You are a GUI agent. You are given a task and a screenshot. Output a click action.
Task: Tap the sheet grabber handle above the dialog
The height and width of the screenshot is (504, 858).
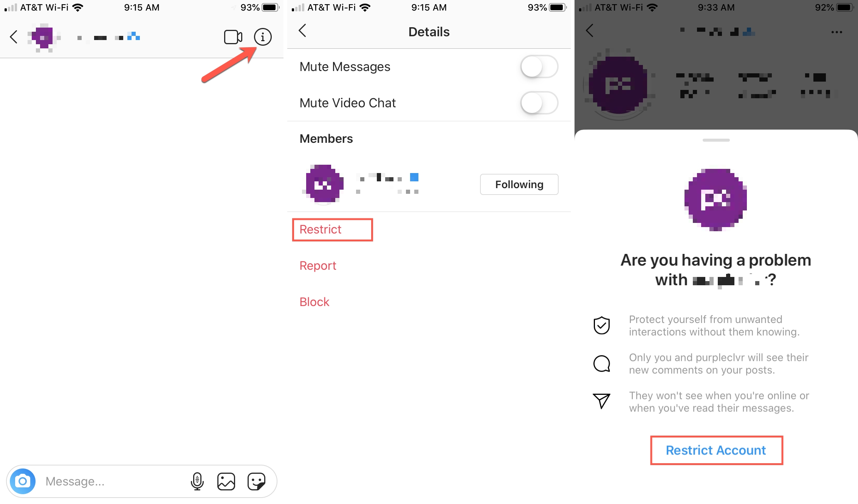point(716,140)
